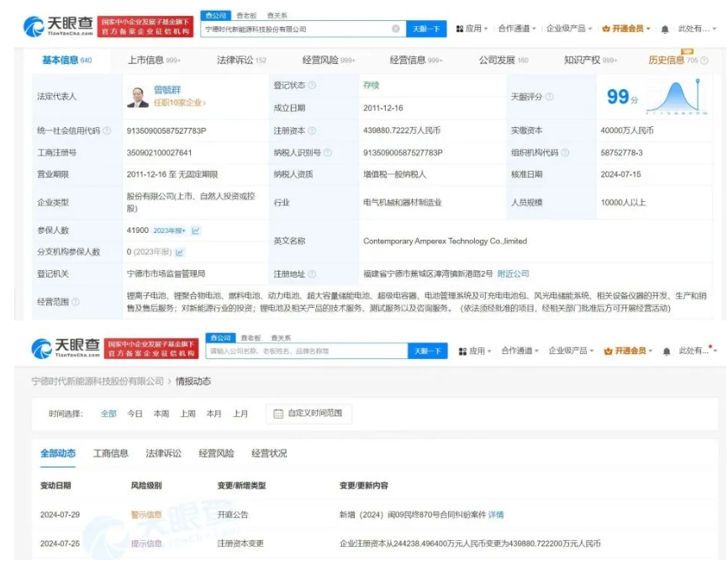Image resolution: width=728 pixels, height=577 pixels.
Task: Filter time range to 本月
Action: (x=214, y=414)
